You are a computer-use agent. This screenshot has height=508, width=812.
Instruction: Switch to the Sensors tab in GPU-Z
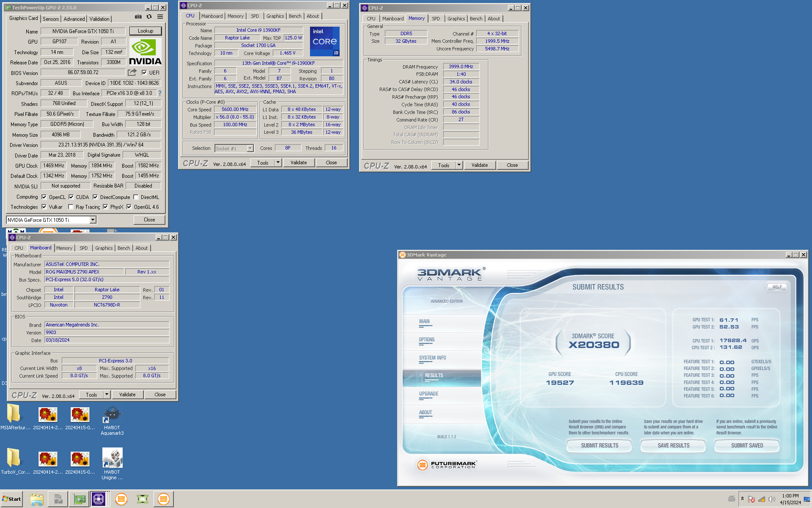(51, 19)
